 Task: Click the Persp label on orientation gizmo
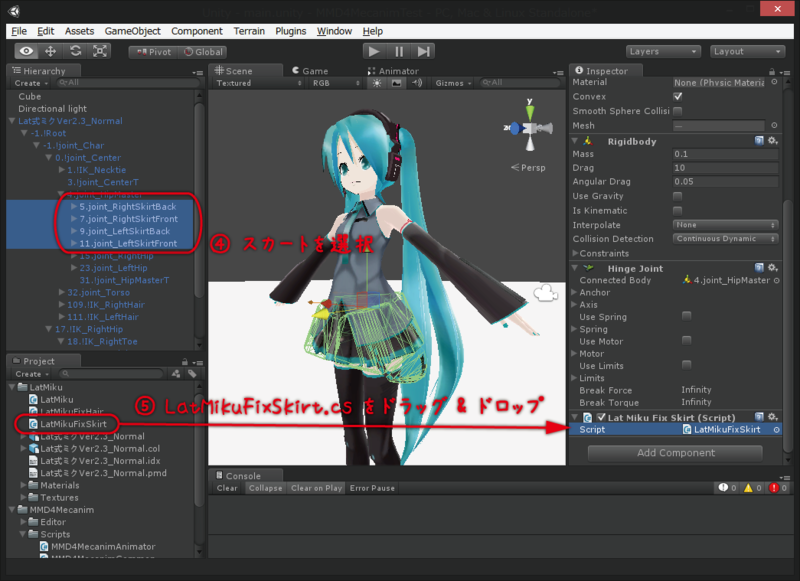click(528, 167)
